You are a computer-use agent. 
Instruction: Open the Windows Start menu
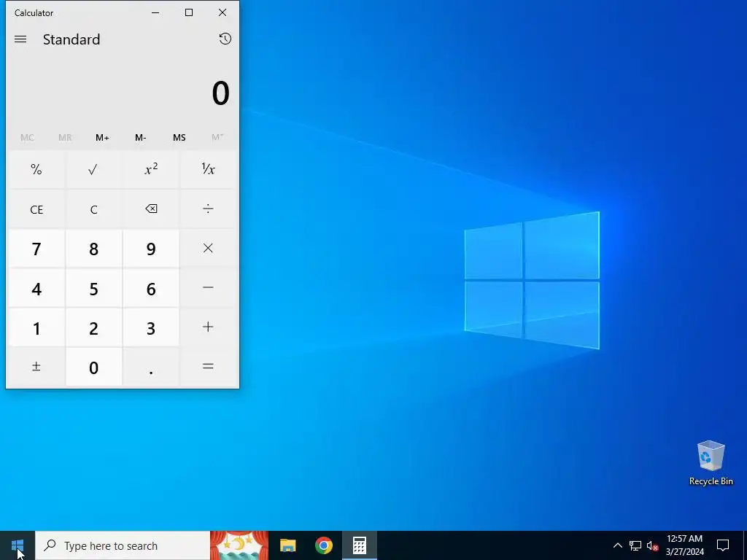click(x=18, y=545)
